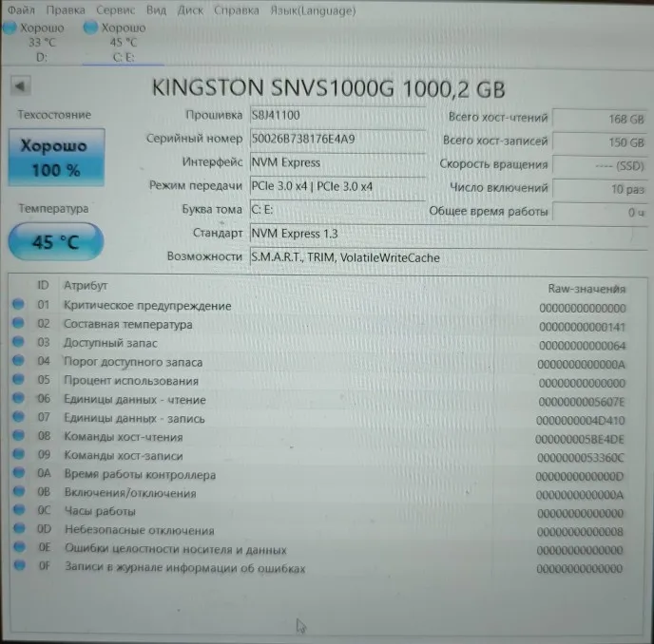The width and height of the screenshot is (654, 644).
Task: Open the Вид menu
Action: click(x=157, y=10)
